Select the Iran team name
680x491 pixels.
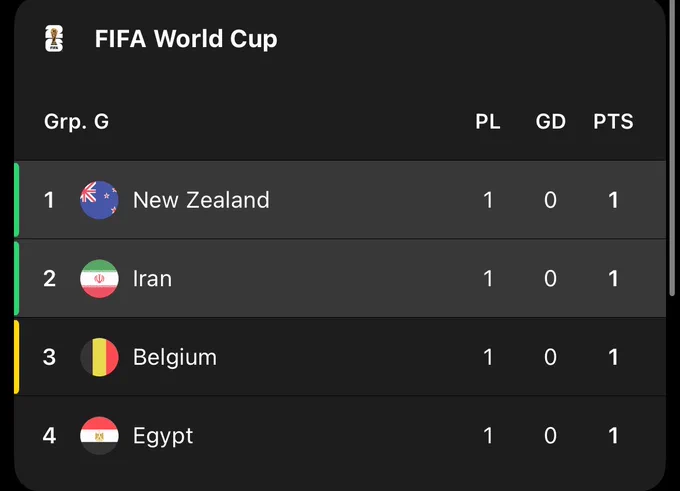coord(152,278)
